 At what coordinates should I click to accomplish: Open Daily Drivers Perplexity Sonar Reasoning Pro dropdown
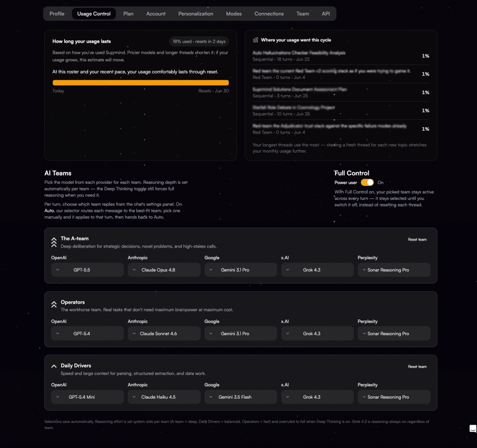(x=394, y=397)
